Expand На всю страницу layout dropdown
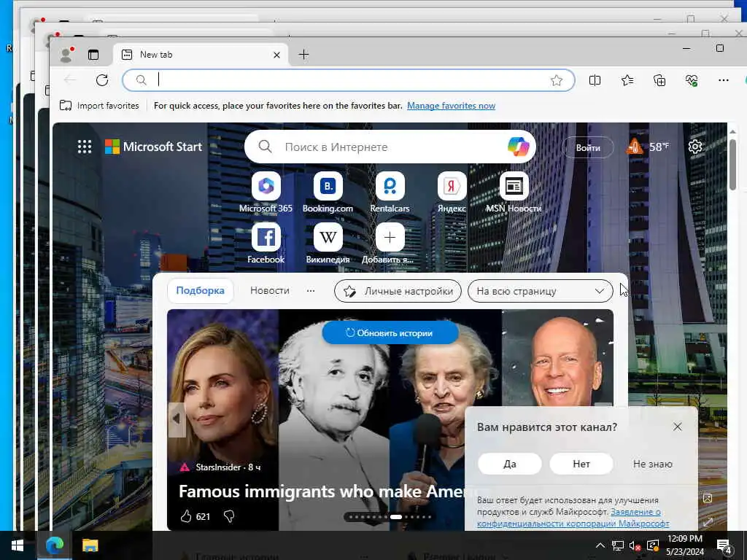The image size is (747, 560). pyautogui.click(x=541, y=291)
